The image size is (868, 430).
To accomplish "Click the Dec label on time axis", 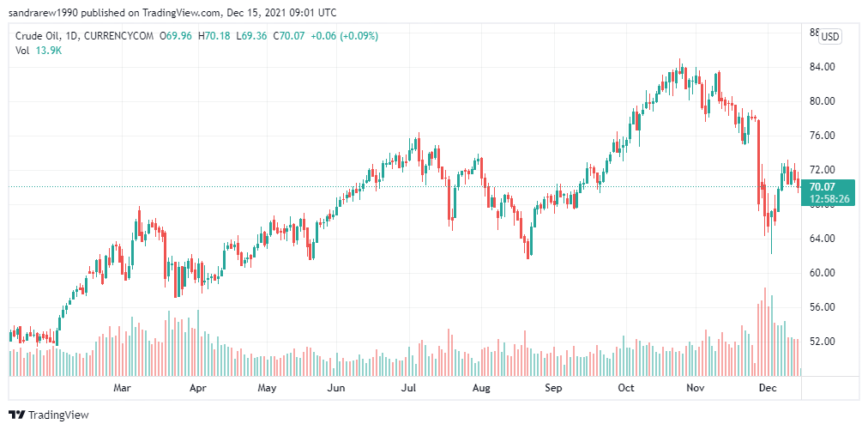I will [768, 389].
